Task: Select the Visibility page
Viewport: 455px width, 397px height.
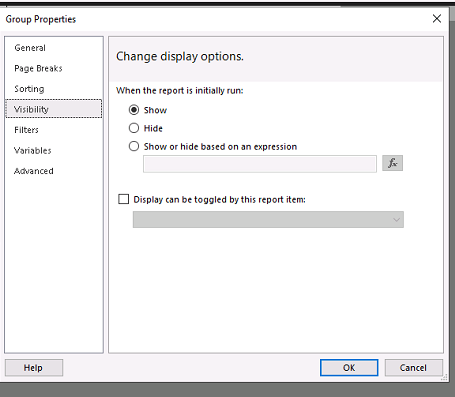Action: 54,109
